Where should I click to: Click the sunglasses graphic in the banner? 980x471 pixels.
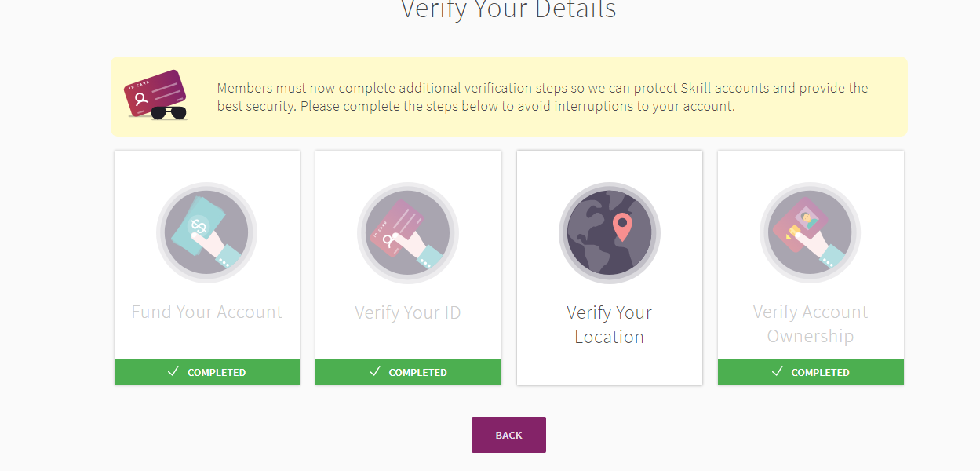click(x=169, y=112)
